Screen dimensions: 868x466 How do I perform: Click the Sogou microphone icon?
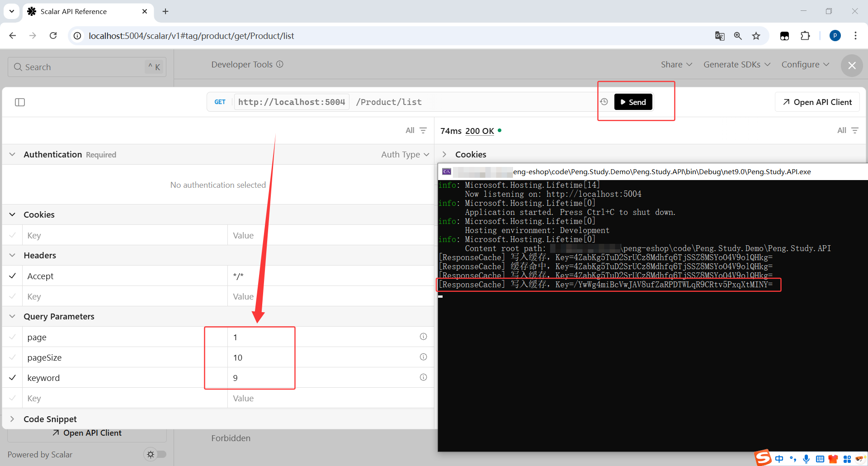[x=806, y=459]
